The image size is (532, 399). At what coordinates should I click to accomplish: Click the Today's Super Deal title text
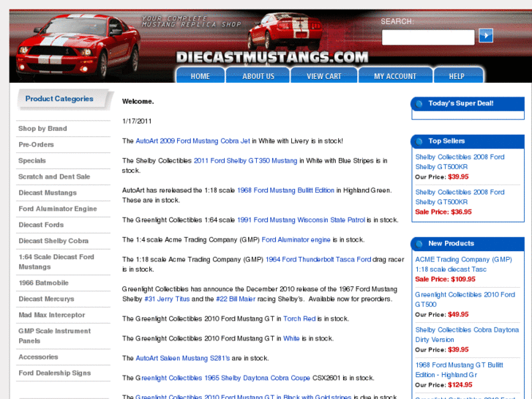[x=461, y=103]
